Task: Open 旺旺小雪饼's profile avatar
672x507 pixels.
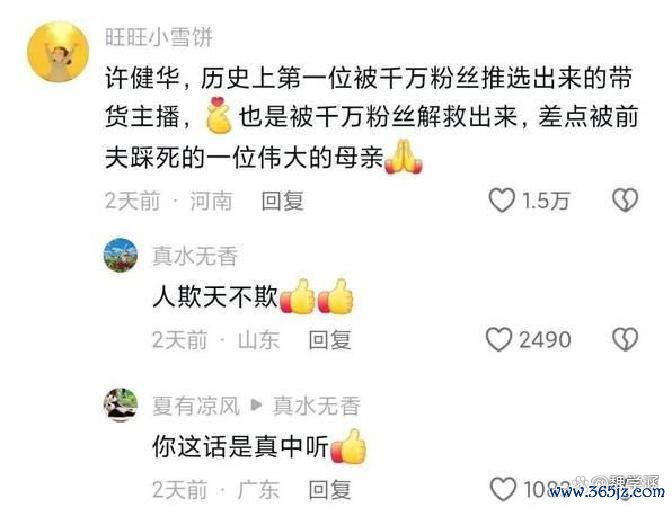Action: click(58, 51)
